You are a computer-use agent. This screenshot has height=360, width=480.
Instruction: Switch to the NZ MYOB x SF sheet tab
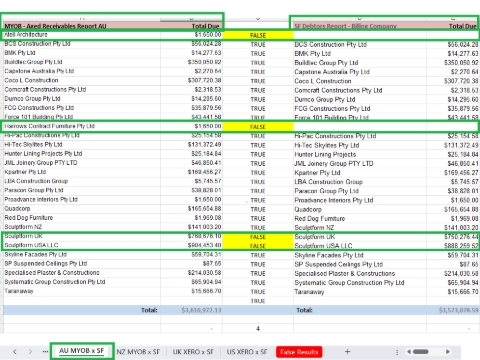pyautogui.click(x=138, y=352)
